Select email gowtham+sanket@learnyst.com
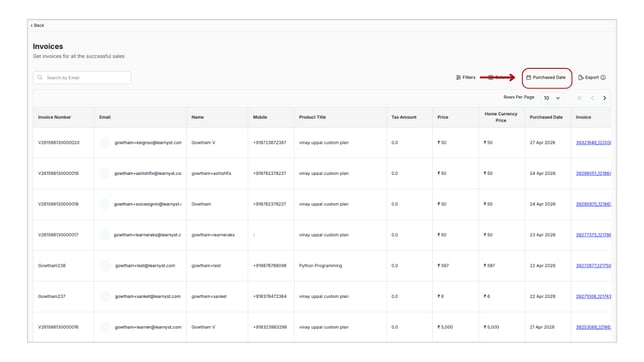This screenshot has height=362, width=644. pyautogui.click(x=147, y=296)
